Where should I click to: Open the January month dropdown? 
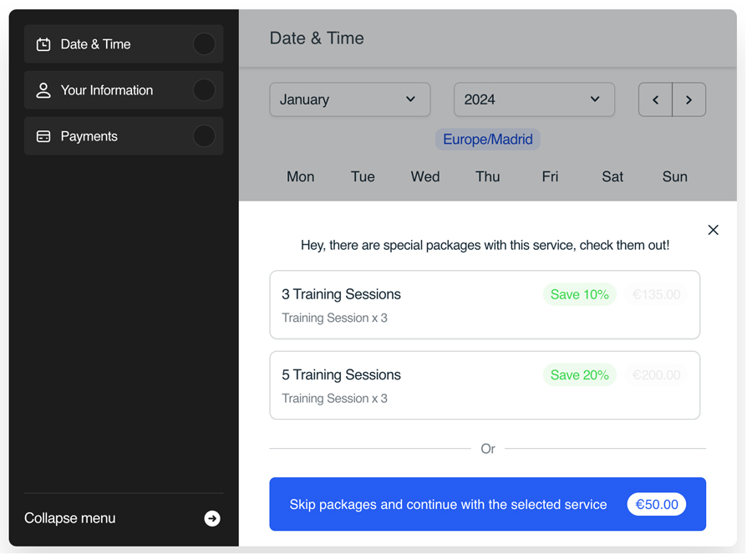pos(349,99)
